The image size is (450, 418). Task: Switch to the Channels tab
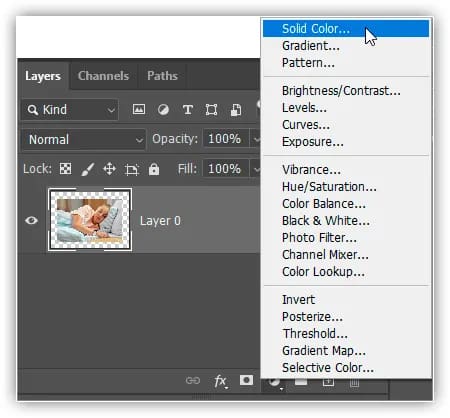103,76
